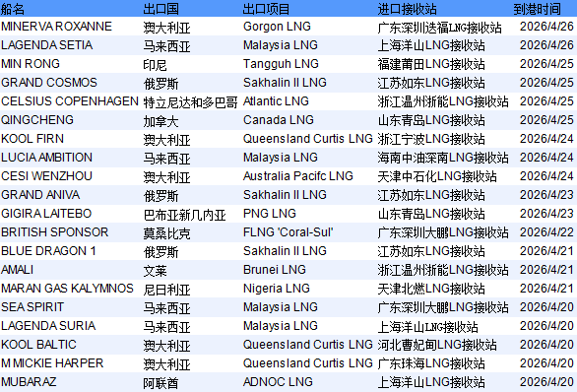Select ship name SEA SPIRIT
Viewport: 577px width, 392px height.
click(x=32, y=307)
